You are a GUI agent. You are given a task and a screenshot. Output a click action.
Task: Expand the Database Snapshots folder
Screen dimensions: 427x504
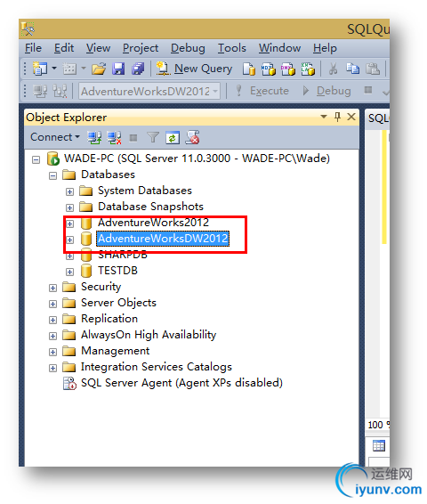click(69, 208)
